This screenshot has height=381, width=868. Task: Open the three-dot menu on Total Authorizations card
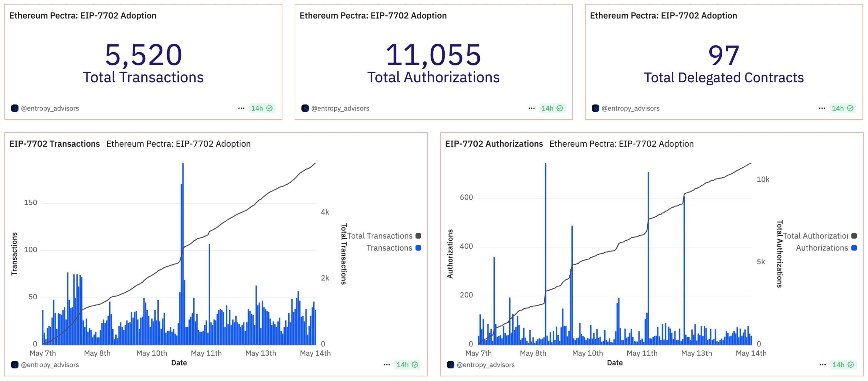pos(531,108)
